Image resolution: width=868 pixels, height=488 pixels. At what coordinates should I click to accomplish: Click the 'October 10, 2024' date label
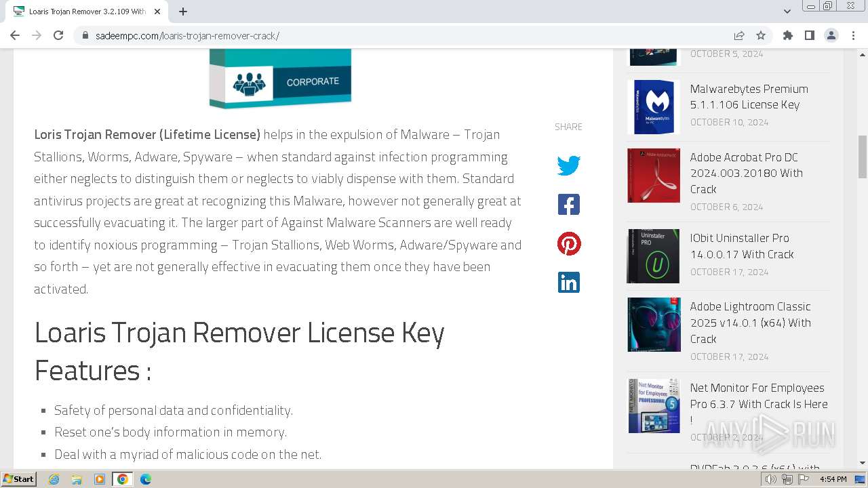click(729, 122)
